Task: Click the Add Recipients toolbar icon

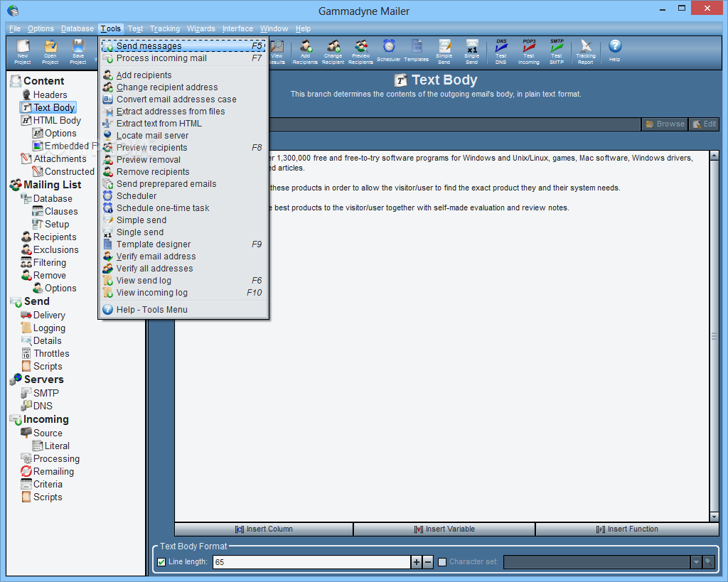Action: (305, 51)
